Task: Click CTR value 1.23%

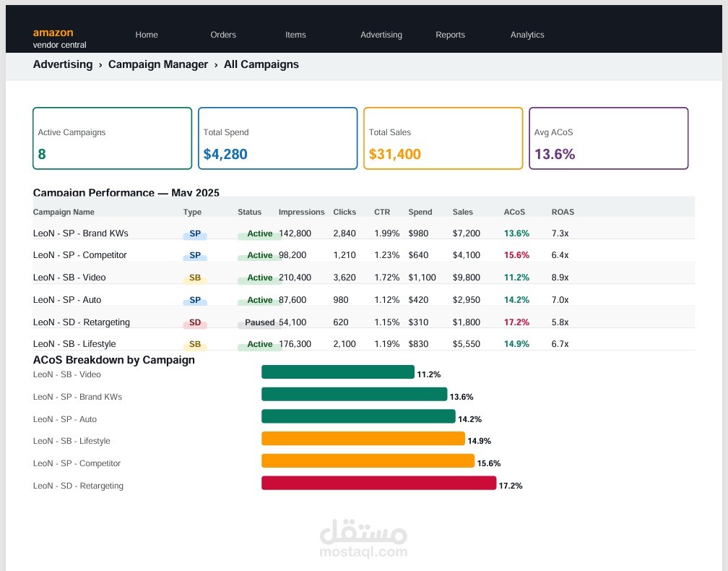Action: (x=387, y=255)
